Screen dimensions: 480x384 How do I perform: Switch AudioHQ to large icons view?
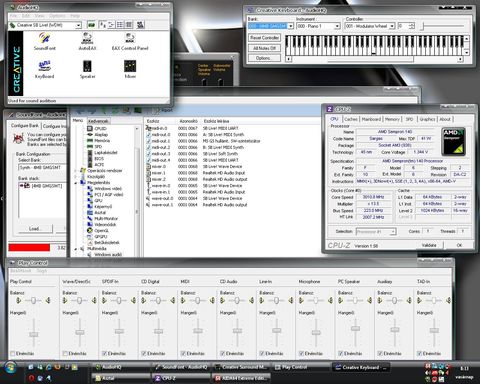tap(103, 25)
